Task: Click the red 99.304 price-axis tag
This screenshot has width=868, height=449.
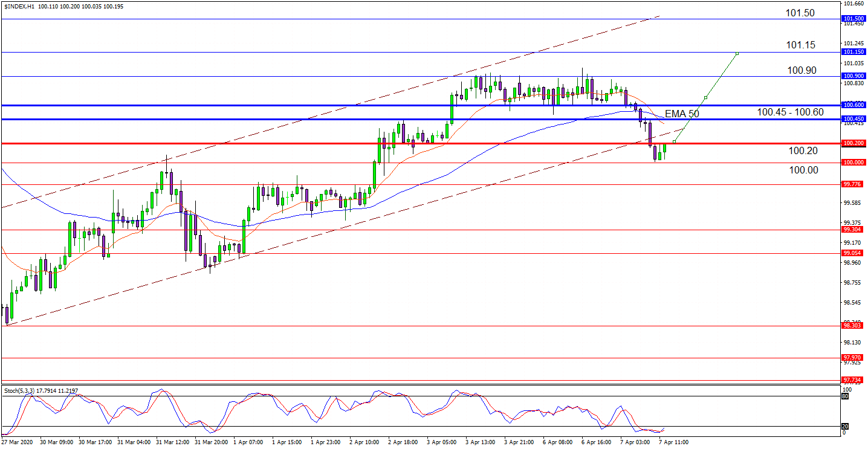Action: pyautogui.click(x=852, y=230)
